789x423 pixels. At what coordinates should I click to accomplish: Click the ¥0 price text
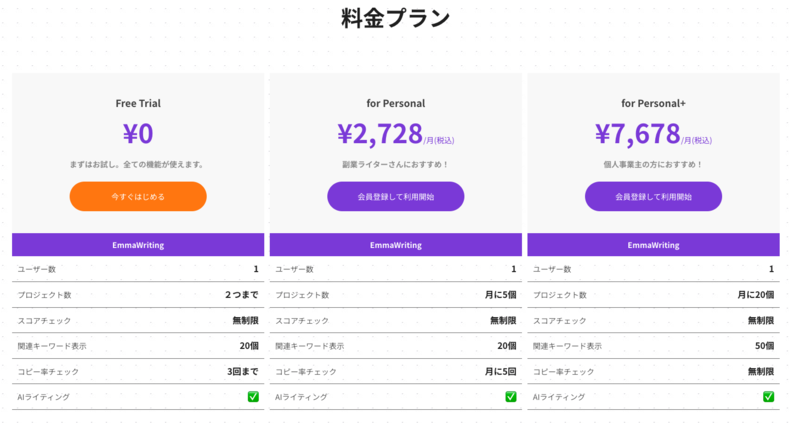tap(138, 134)
